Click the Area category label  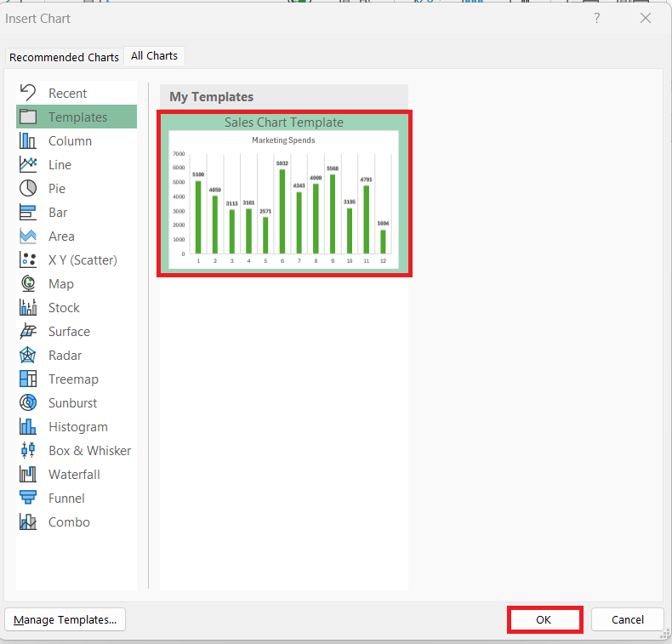[x=61, y=237]
